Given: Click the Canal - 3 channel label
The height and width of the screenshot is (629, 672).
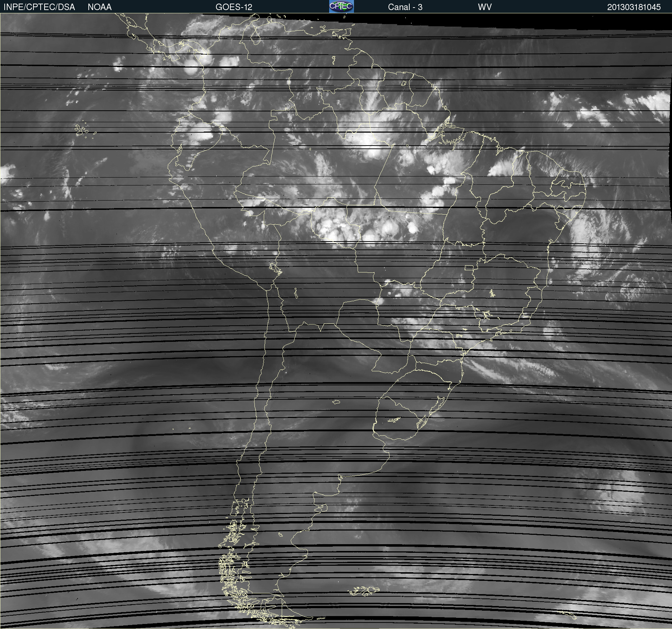Looking at the screenshot, I should click(x=405, y=7).
